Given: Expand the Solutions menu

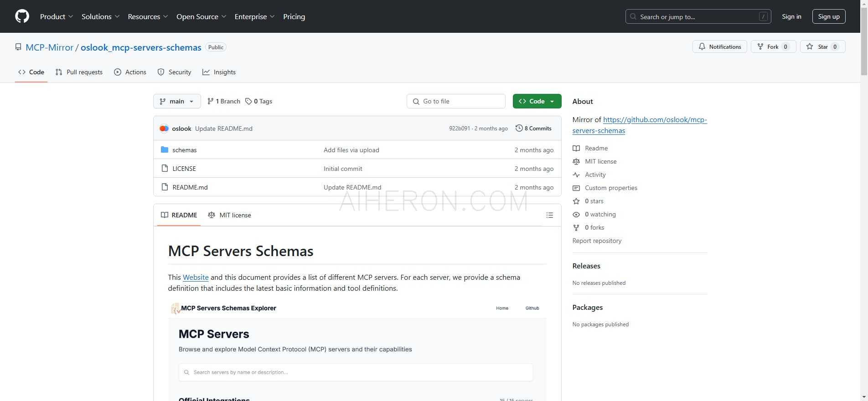Looking at the screenshot, I should point(100,16).
